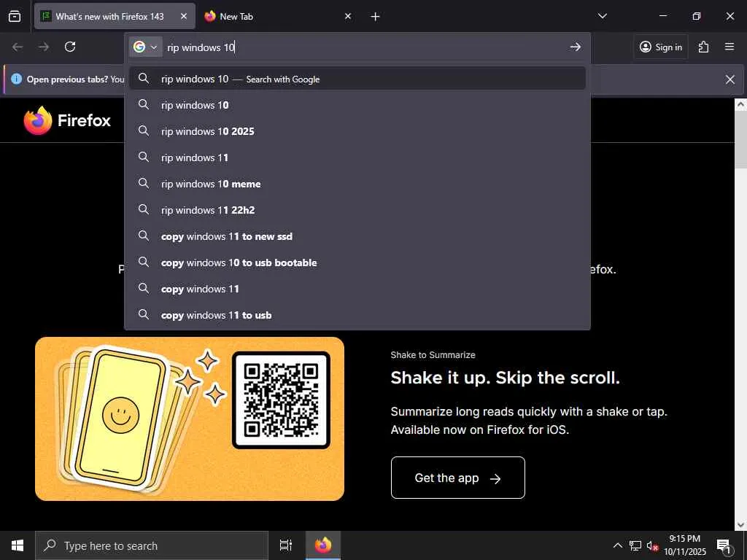The image size is (747, 560).
Task: Click the 'Shake to Summarize' label
Action: click(x=433, y=355)
